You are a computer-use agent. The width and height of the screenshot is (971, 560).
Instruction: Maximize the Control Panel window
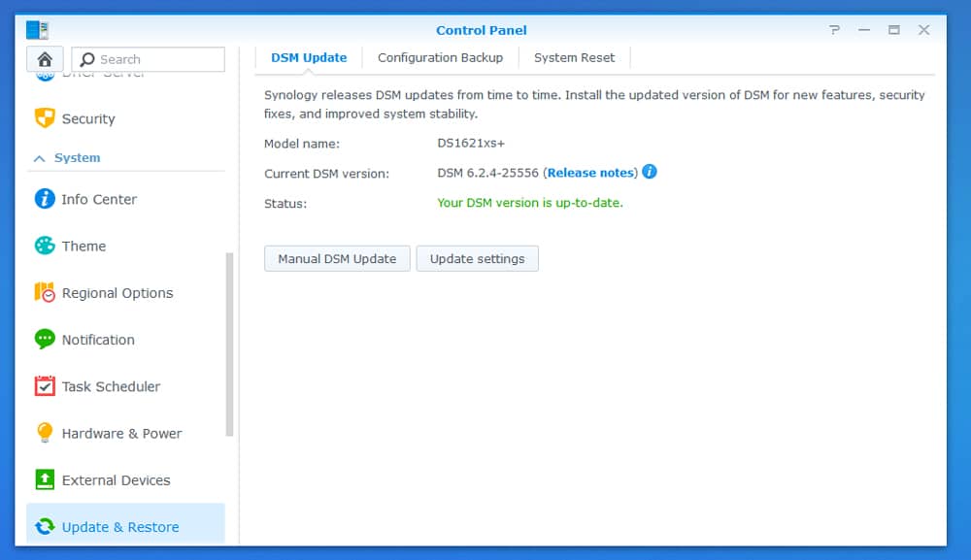coord(893,30)
